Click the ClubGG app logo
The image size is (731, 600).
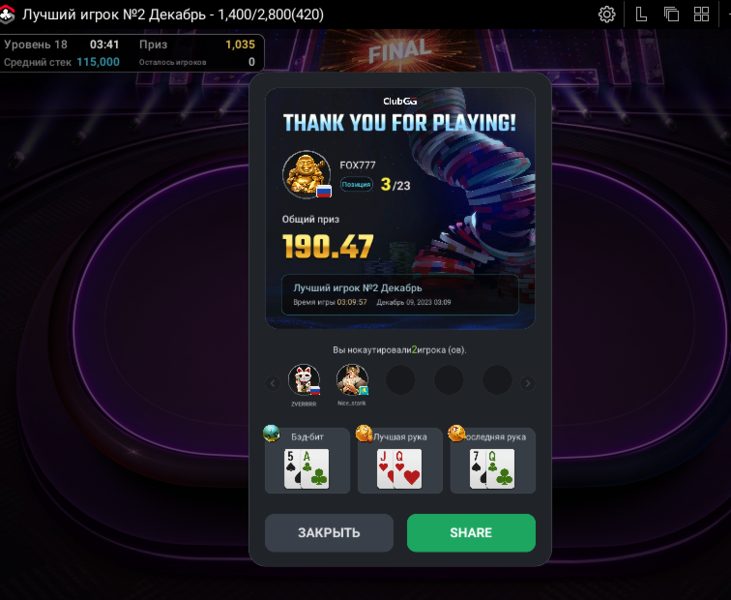pyautogui.click(x=7, y=14)
